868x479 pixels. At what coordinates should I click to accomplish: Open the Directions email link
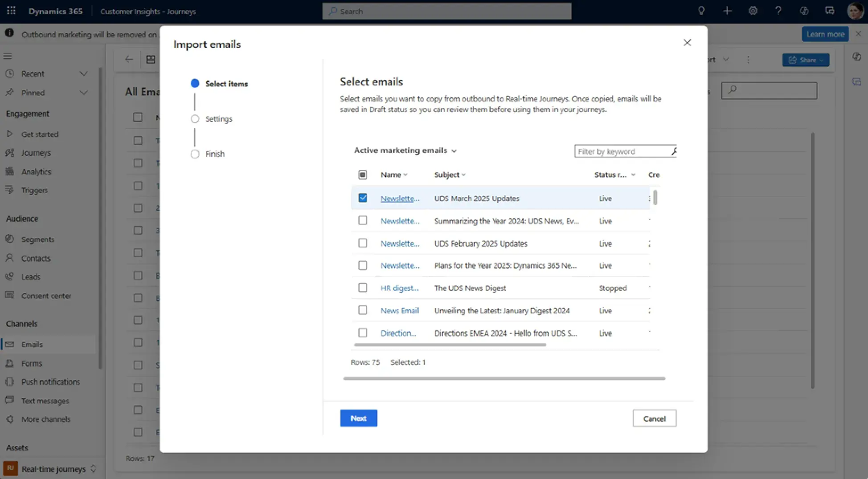[x=399, y=333]
